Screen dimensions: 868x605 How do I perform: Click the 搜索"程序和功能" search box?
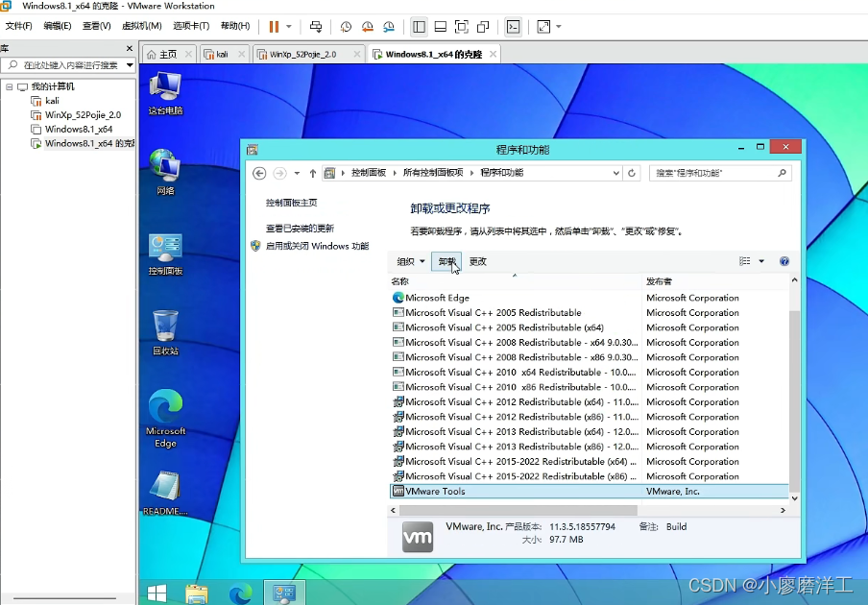pyautogui.click(x=720, y=173)
